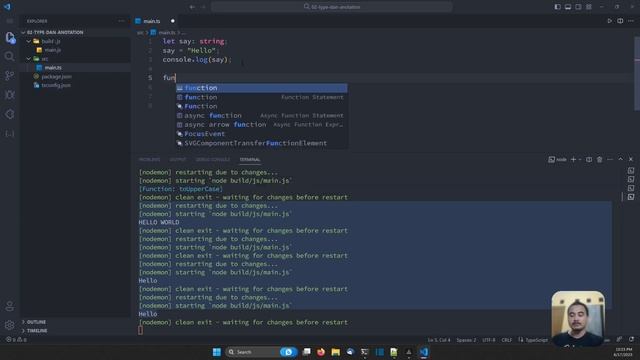Open terminal panel More Actions ellipsis
The image size is (640, 360).
point(610,160)
